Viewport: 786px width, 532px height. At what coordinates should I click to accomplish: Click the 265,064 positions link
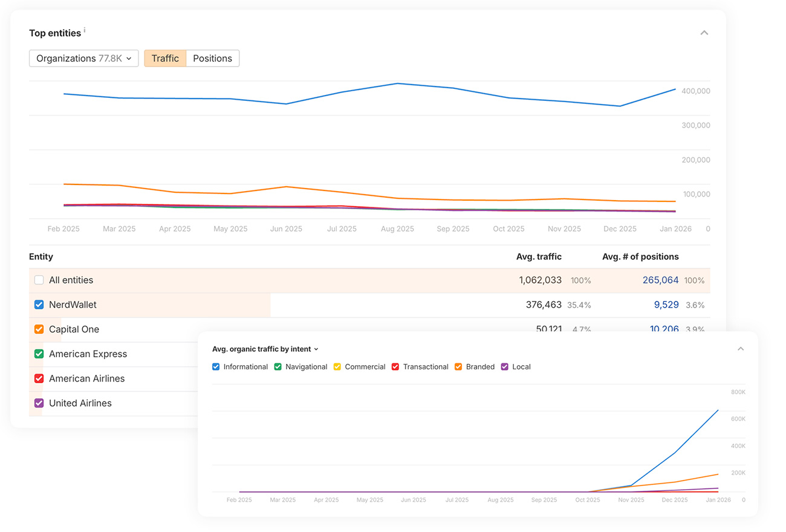coord(660,281)
